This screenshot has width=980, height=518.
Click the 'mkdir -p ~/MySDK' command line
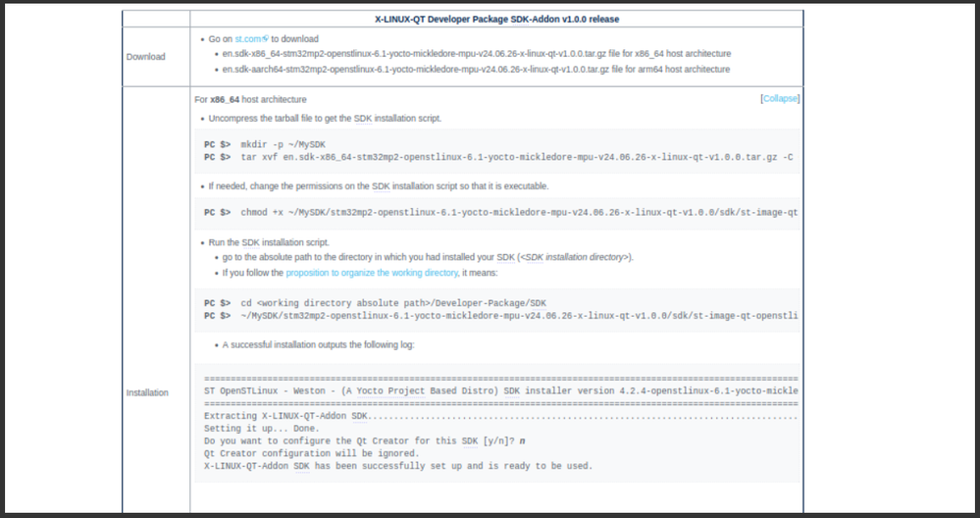click(x=265, y=145)
